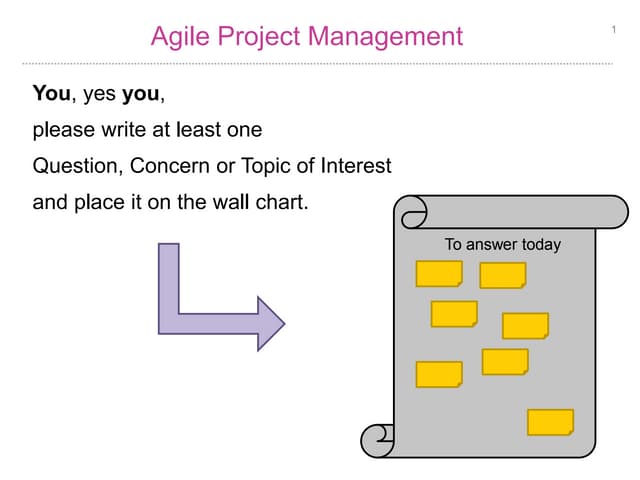
Task: Click the slide number 1
Action: [613, 30]
